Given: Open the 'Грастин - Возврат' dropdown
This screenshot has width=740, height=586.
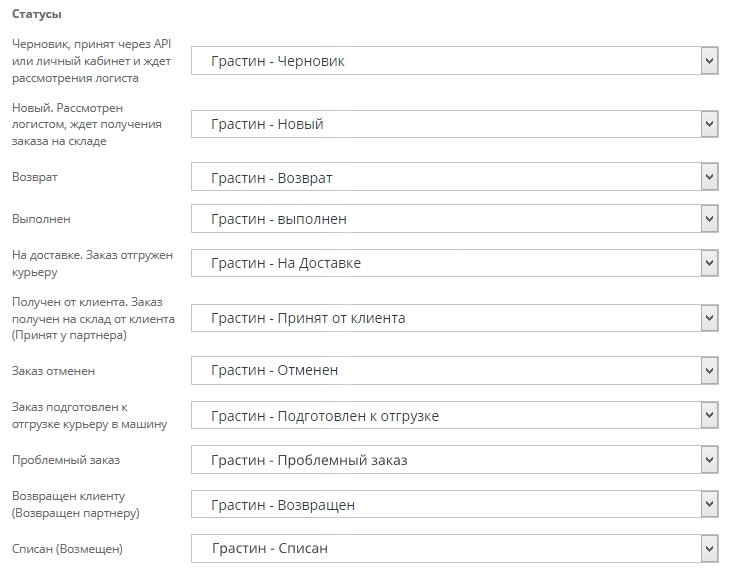Looking at the screenshot, I should [x=455, y=178].
